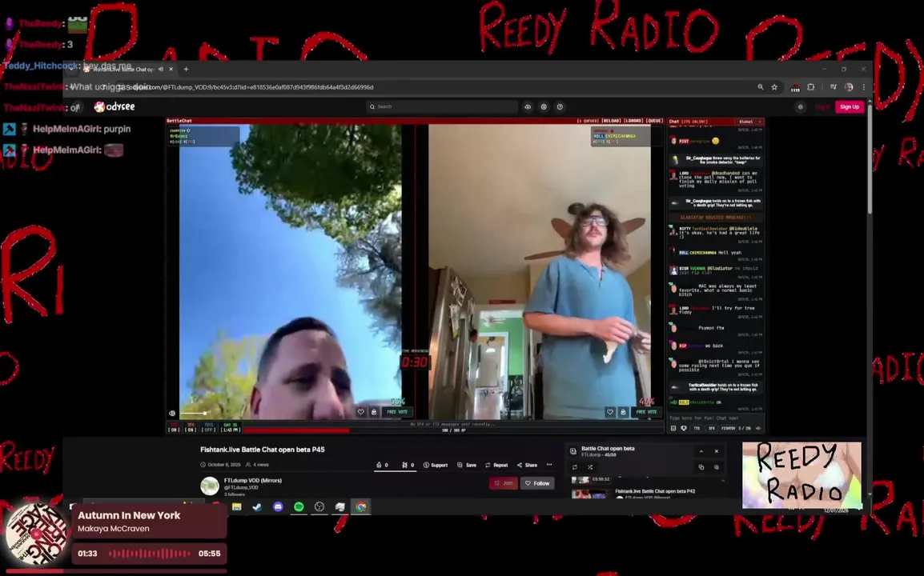This screenshot has height=576, width=924.
Task: Click QUEUE in the BattleChat header
Action: pyautogui.click(x=654, y=121)
